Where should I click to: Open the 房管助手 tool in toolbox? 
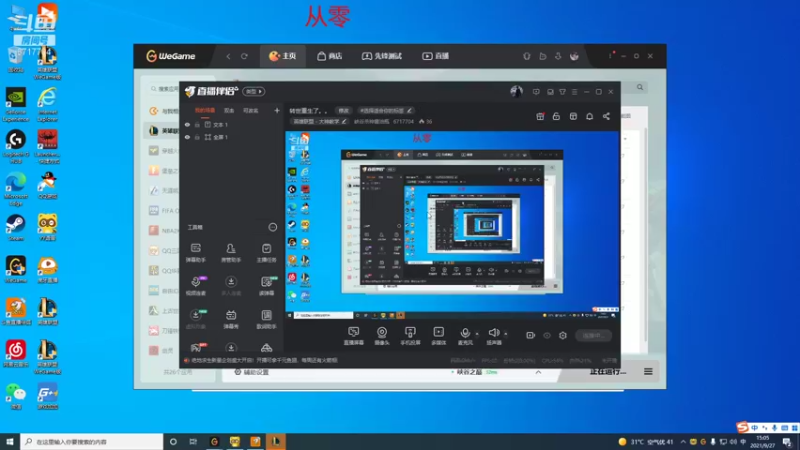point(231,253)
